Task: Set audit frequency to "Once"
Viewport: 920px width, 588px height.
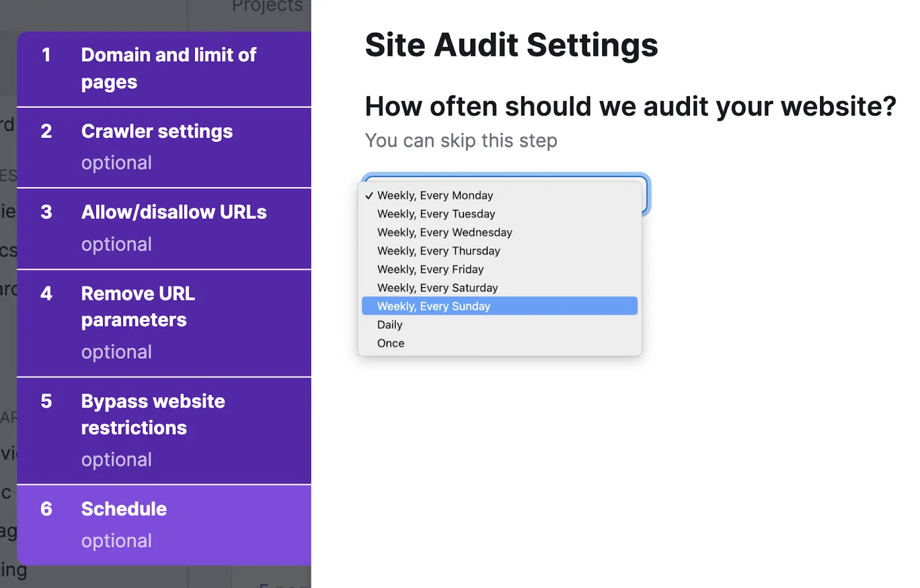Action: tap(390, 343)
